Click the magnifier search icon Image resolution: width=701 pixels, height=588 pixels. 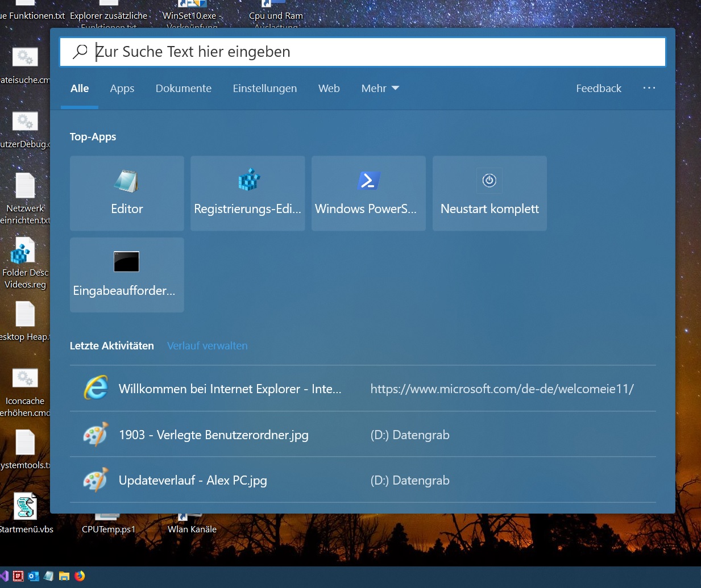80,52
